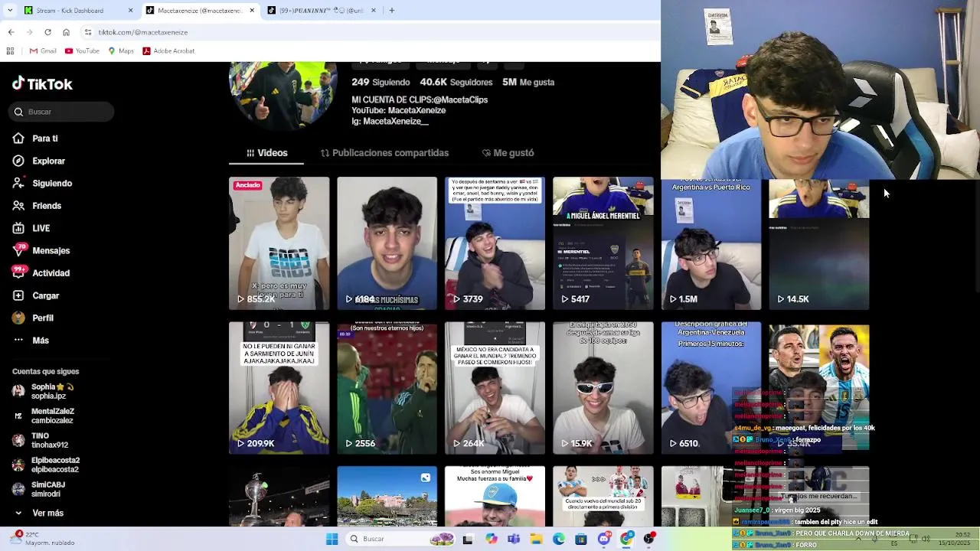Click the TikTok Buscar search field
This screenshot has height=551, width=980.
point(63,112)
